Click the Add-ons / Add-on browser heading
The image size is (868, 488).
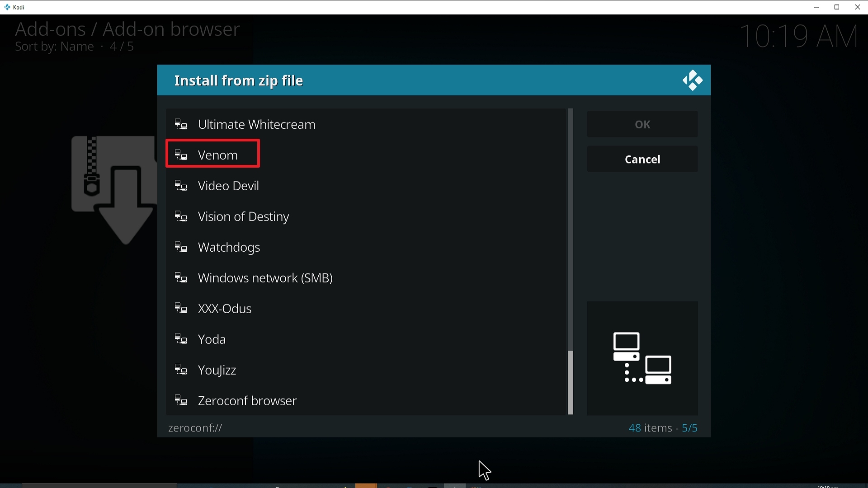pyautogui.click(x=127, y=29)
